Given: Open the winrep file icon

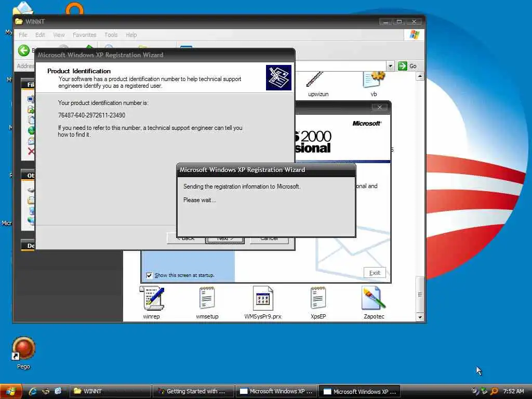Looking at the screenshot, I should coord(152,298).
